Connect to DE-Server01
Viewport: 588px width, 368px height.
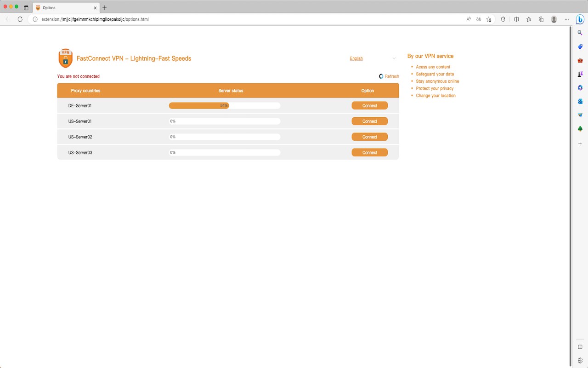click(x=370, y=106)
